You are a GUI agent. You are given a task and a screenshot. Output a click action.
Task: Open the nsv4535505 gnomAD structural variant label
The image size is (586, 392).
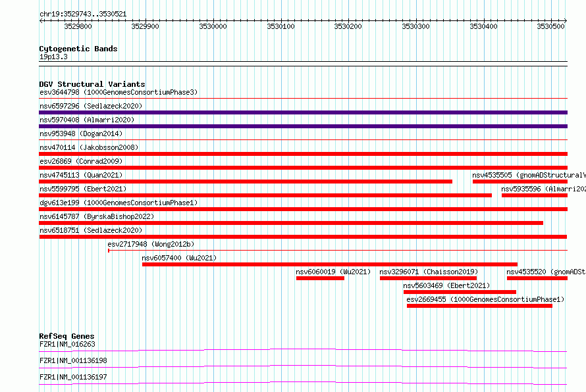(x=529, y=175)
